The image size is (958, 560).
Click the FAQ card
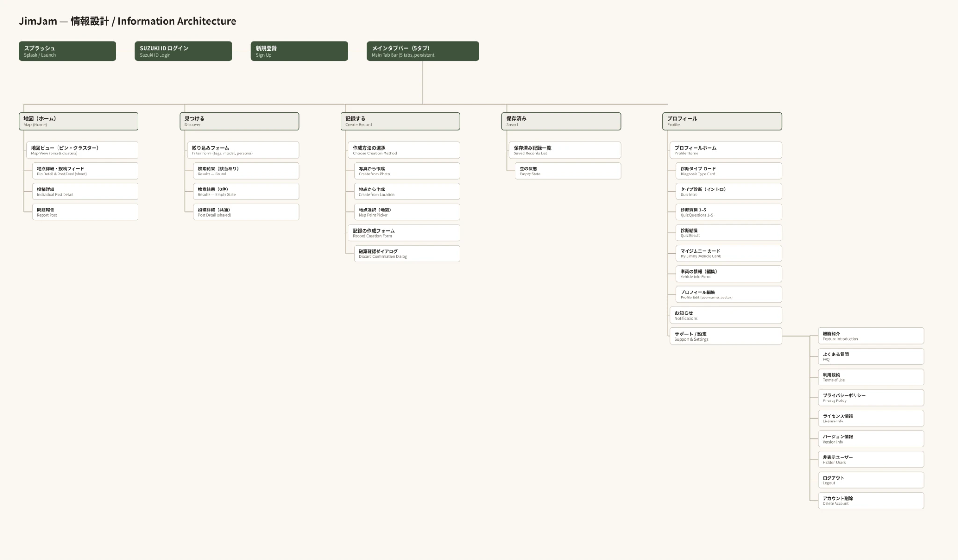point(871,356)
